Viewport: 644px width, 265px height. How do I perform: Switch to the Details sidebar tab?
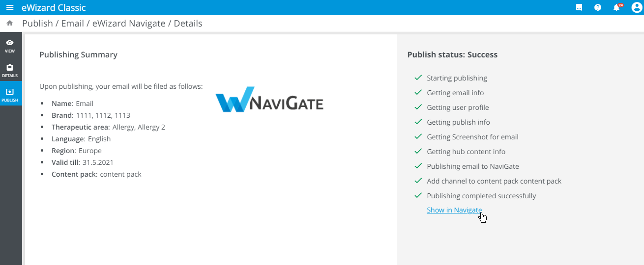pyautogui.click(x=10, y=70)
